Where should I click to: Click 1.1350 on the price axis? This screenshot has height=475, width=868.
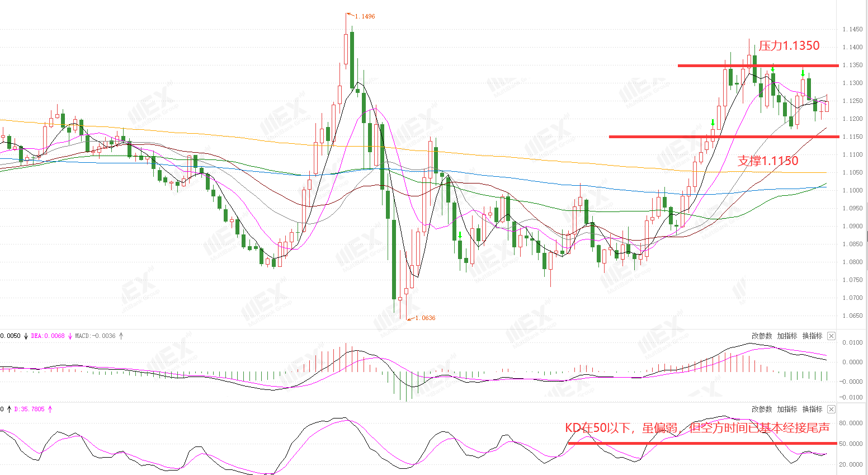tap(852, 65)
